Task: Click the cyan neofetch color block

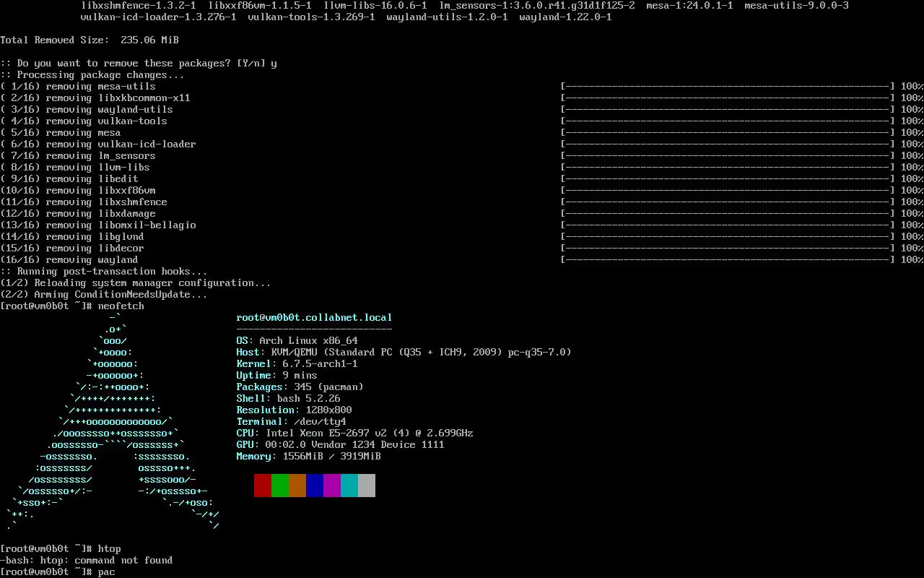Action: pos(349,486)
